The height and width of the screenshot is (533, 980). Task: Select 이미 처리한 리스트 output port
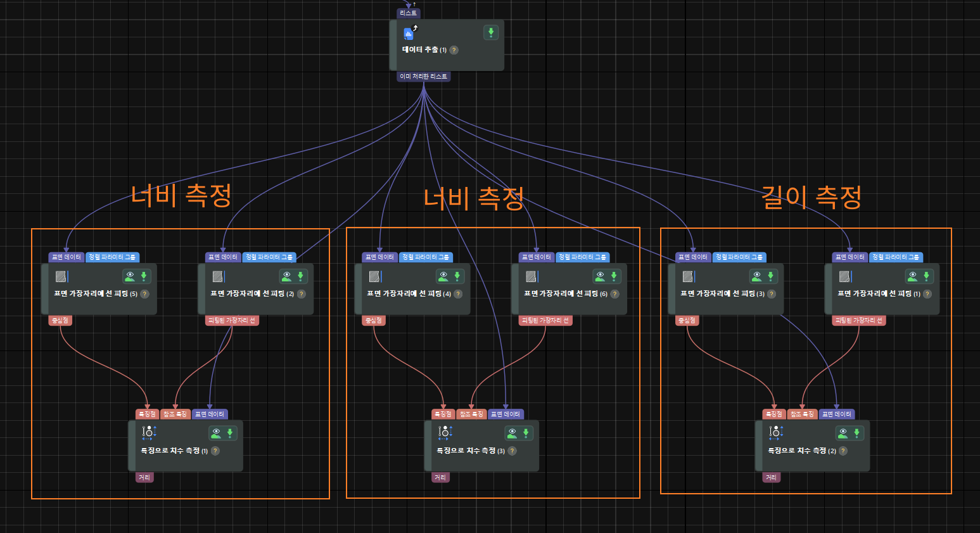tap(424, 77)
